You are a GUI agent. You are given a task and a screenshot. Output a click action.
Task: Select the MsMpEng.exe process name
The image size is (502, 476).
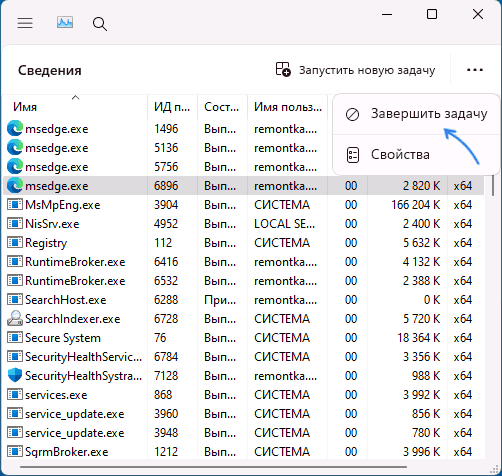click(x=63, y=205)
